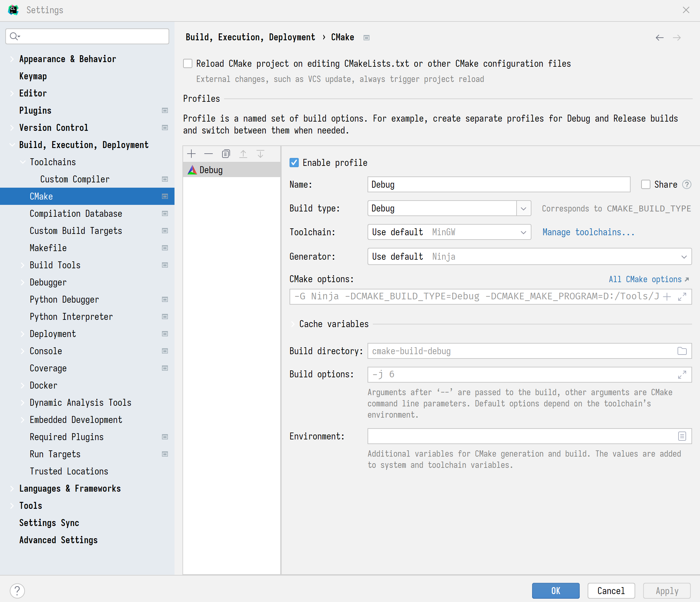
Task: Click the remove profile minus icon
Action: pos(209,154)
